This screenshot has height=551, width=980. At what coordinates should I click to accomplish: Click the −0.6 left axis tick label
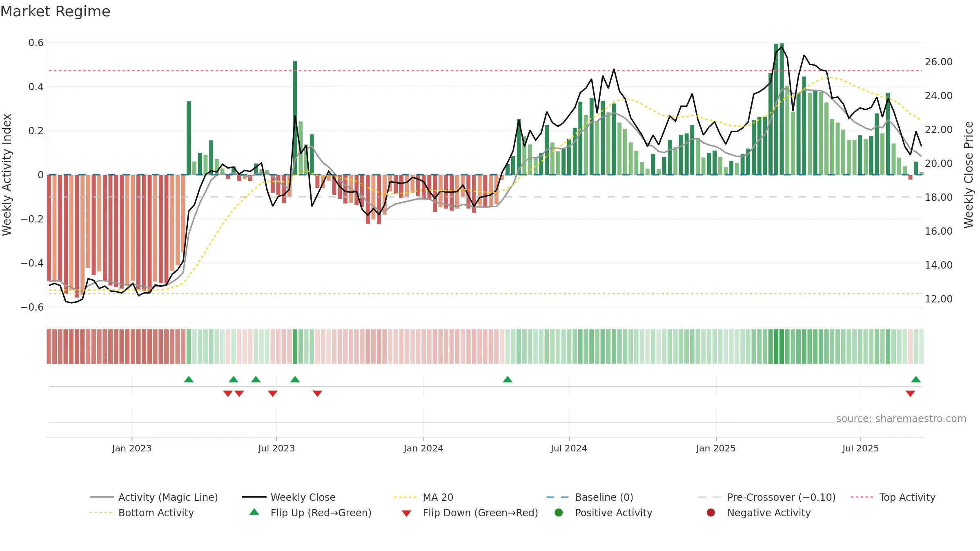32,307
